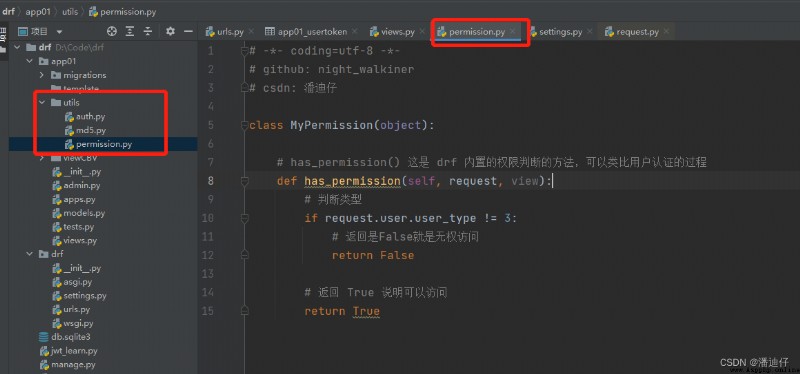Select the migrations folder in tree
The image size is (800, 374).
pos(79,75)
